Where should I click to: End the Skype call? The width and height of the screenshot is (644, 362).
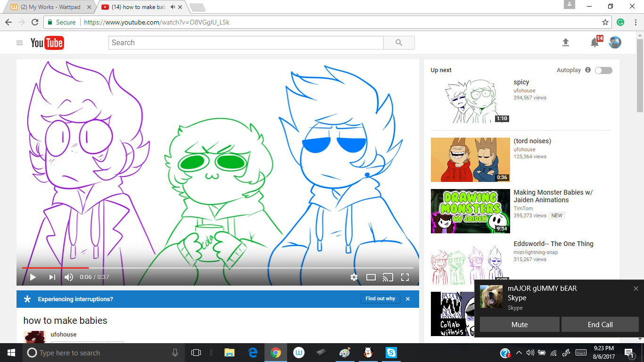coord(600,324)
